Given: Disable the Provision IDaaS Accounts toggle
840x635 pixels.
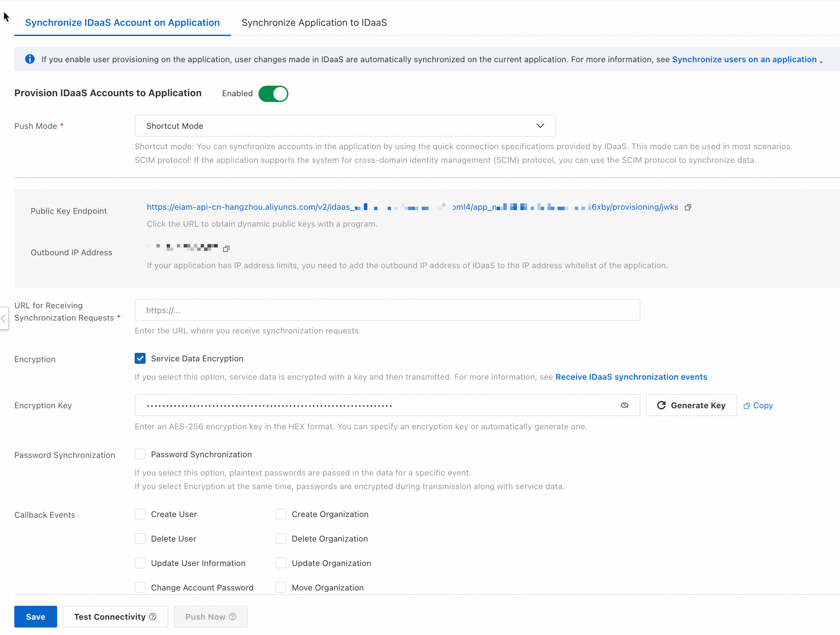Looking at the screenshot, I should click(273, 94).
